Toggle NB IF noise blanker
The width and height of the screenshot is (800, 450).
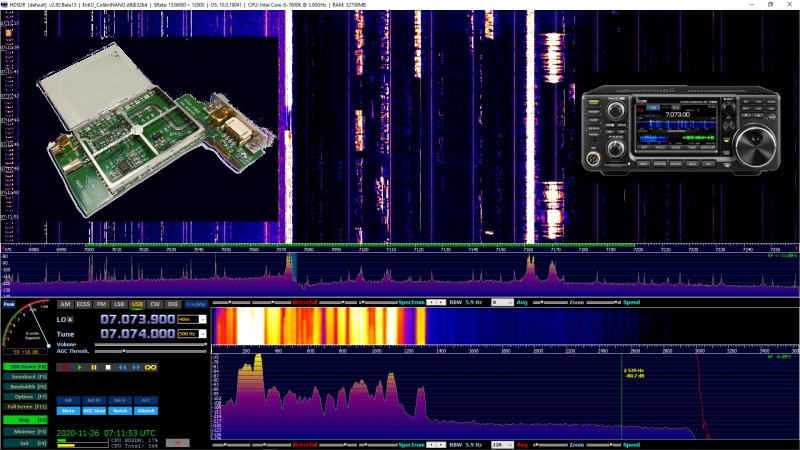(x=120, y=401)
